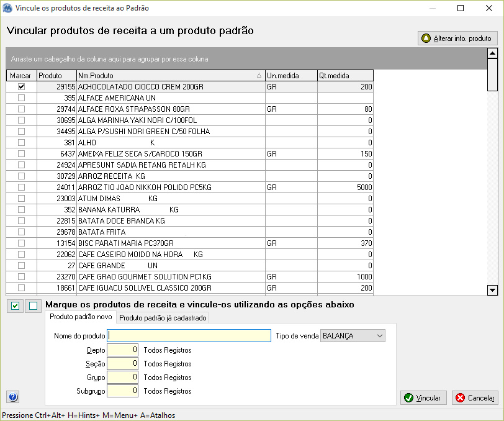Tick ALGA MARINHA YAKI NORI checkbox
Screen dimensions: 504x421
click(21, 120)
